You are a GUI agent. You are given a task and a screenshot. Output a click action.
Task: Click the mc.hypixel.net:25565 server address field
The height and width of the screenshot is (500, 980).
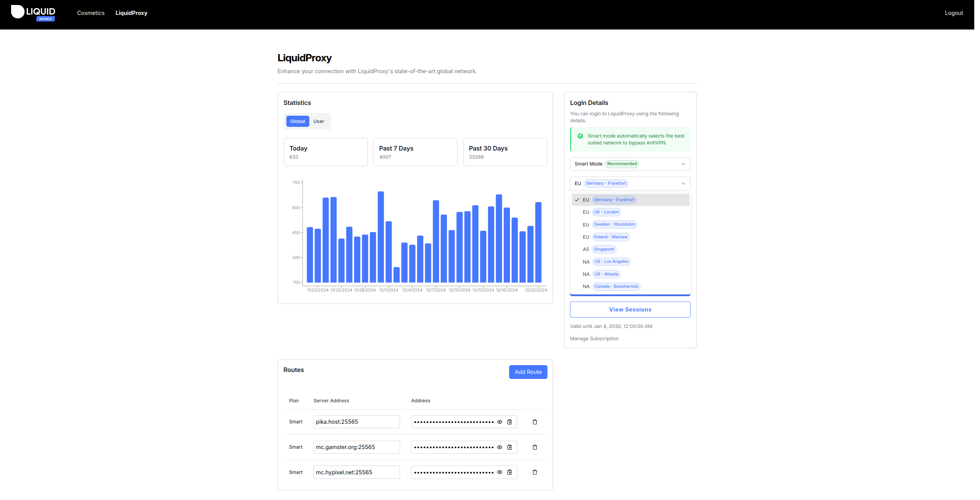356,472
